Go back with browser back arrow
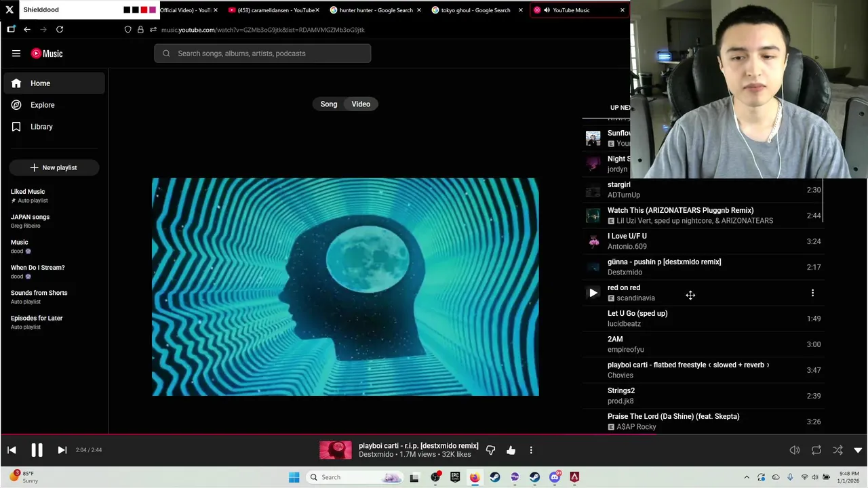This screenshot has width=868, height=488. click(27, 29)
